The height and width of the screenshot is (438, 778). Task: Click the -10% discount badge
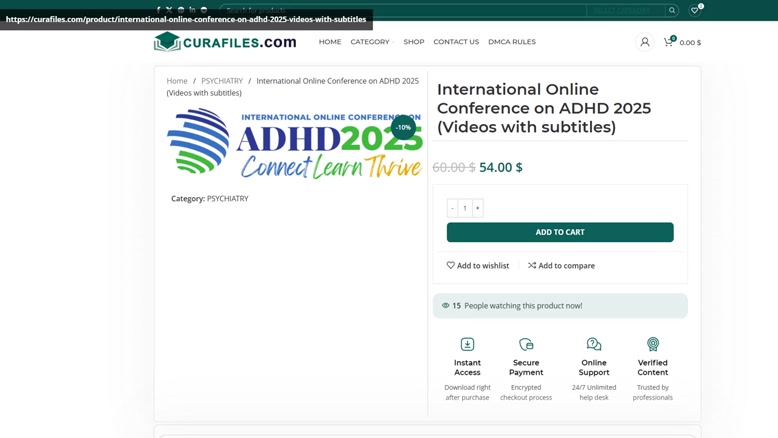click(x=403, y=127)
